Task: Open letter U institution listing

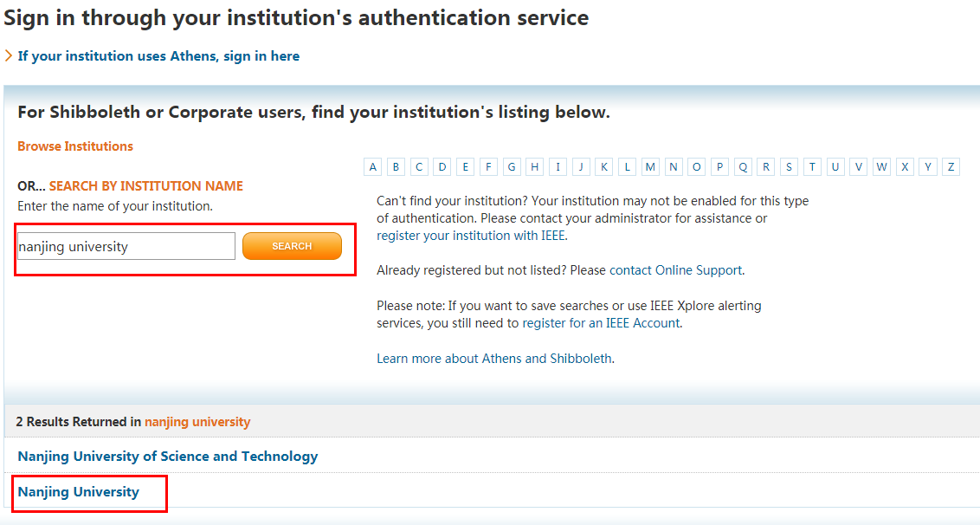Action: point(835,167)
